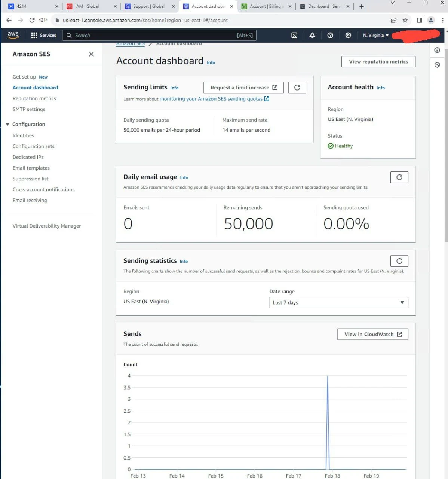Open the Last 7 days date range dropdown
Viewport: 448px width, 479px height.
[x=339, y=302]
